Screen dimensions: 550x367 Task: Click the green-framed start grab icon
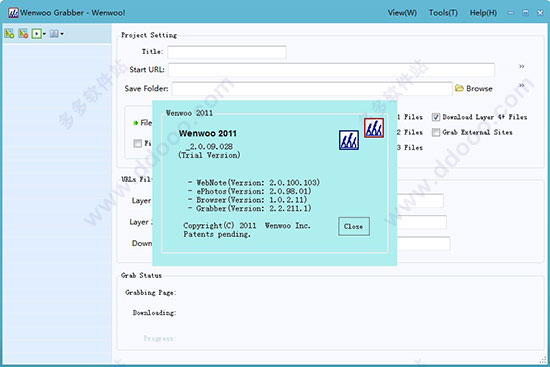(x=36, y=34)
